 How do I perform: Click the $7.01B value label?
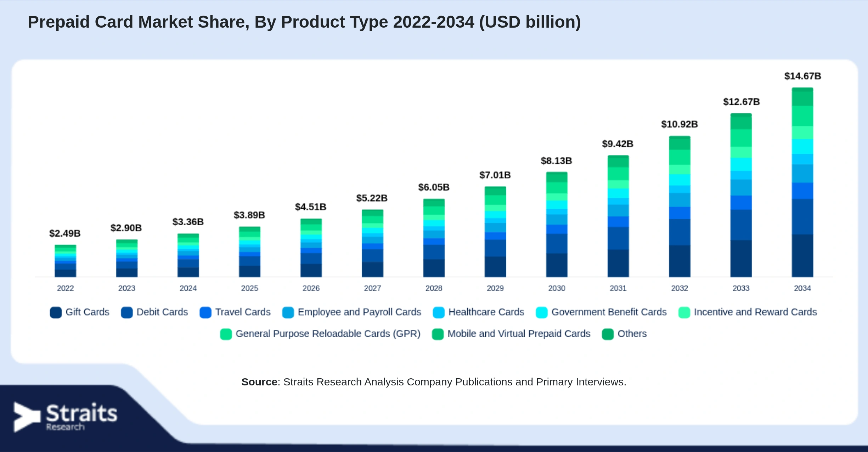pyautogui.click(x=495, y=175)
